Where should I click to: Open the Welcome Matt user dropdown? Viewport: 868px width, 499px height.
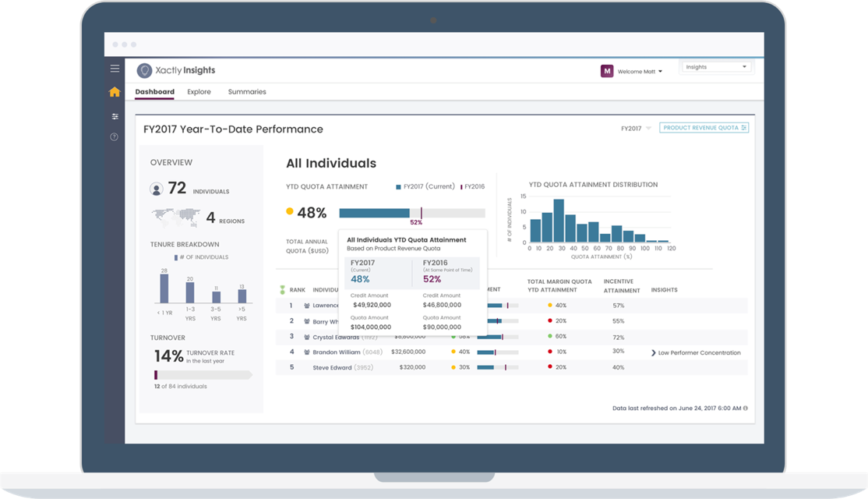click(x=640, y=72)
